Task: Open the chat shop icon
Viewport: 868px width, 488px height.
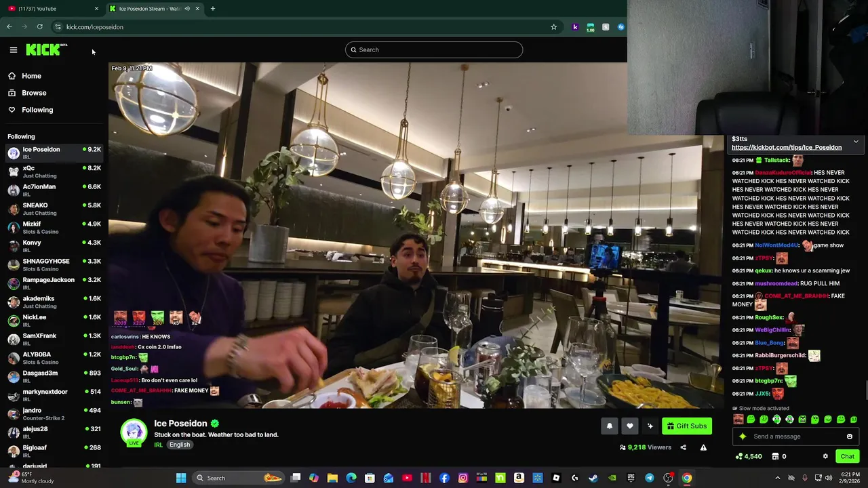Action: click(775, 456)
